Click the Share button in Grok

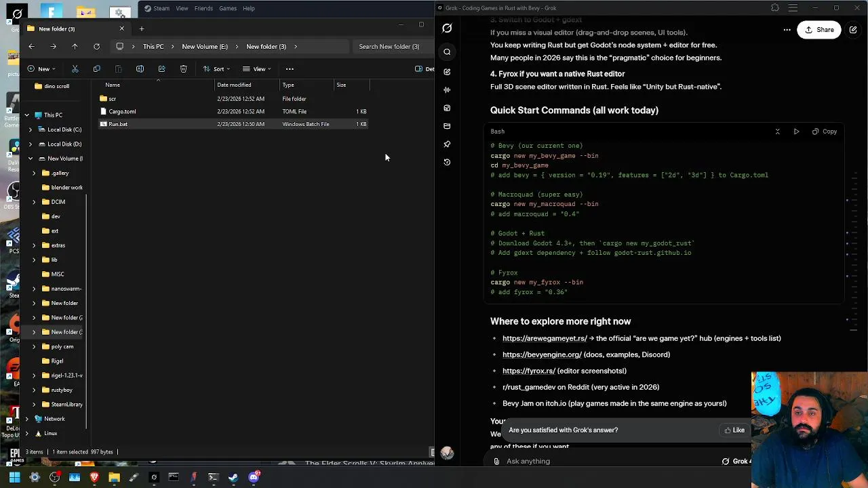(x=819, y=30)
